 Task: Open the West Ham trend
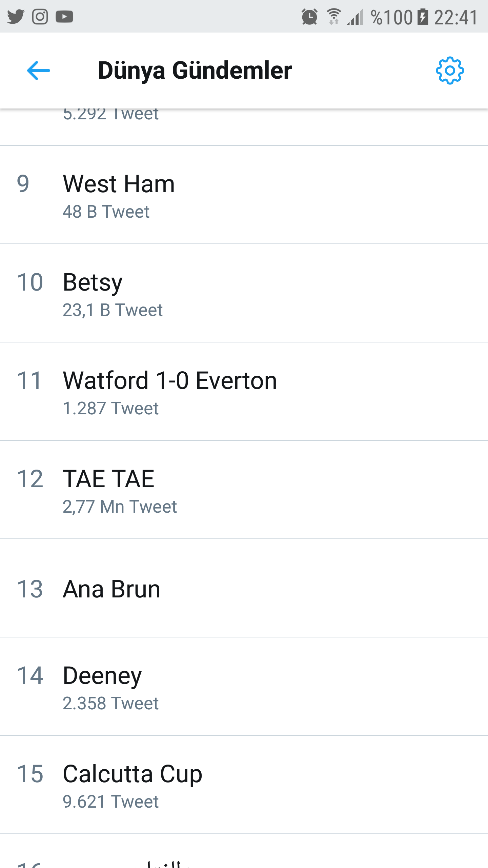pos(119,184)
